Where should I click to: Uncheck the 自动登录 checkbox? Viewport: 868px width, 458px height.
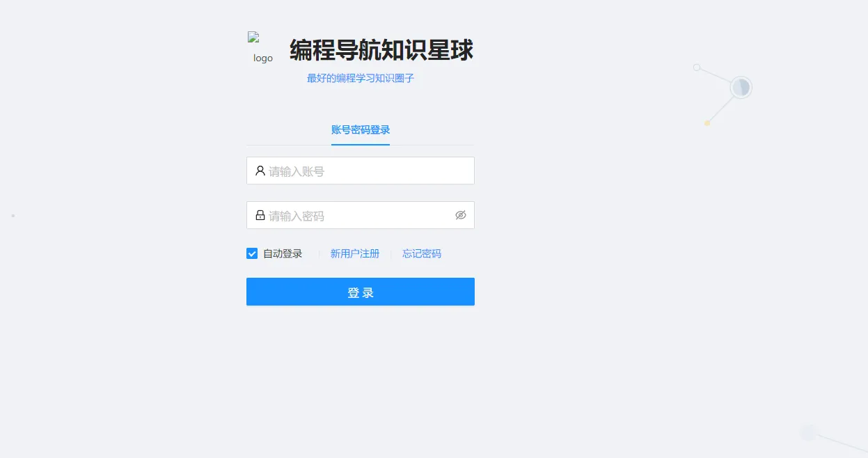pos(252,253)
